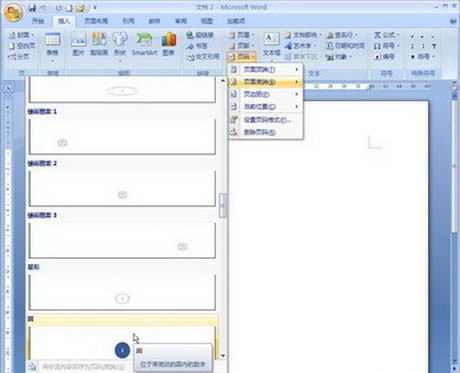
Task: Switch to the 审阅 (Review) tab
Action: [181, 21]
